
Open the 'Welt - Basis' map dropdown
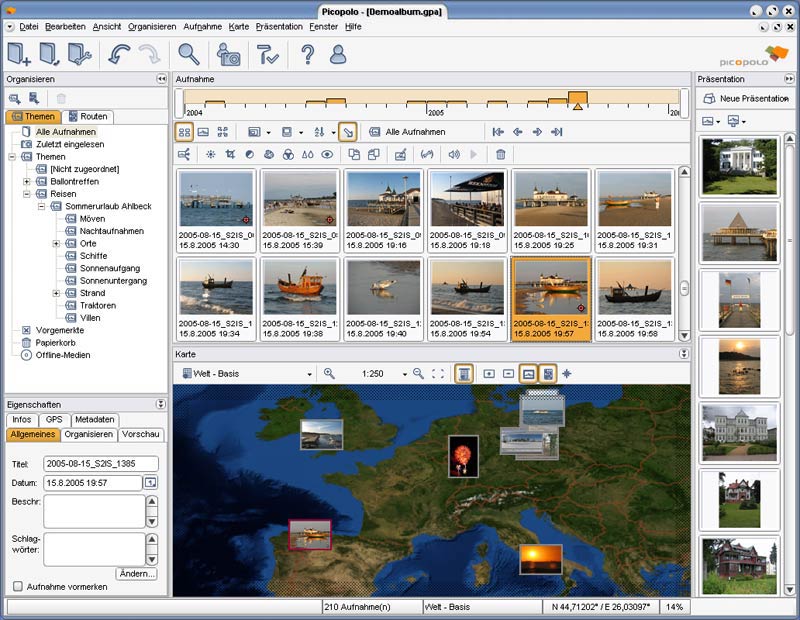309,374
